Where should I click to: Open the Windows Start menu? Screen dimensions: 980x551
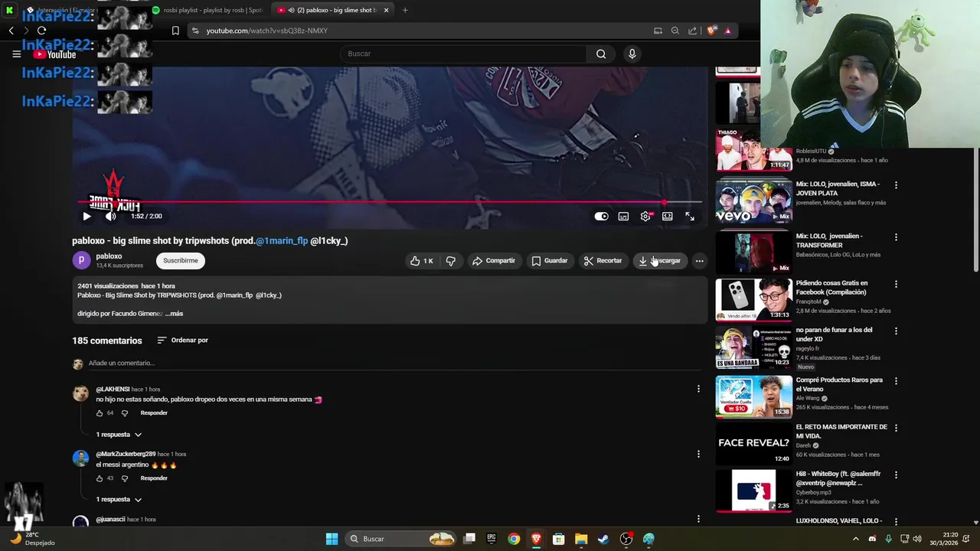coord(332,539)
